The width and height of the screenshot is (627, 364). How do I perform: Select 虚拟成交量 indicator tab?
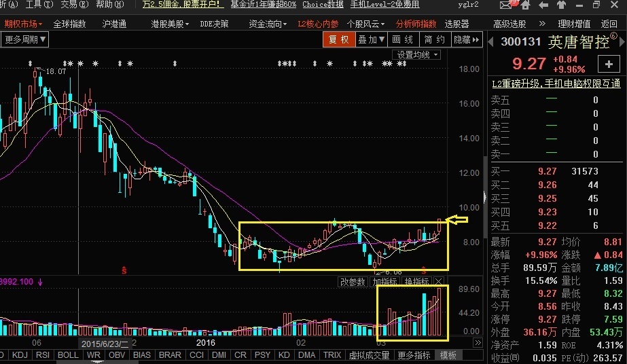click(x=369, y=354)
